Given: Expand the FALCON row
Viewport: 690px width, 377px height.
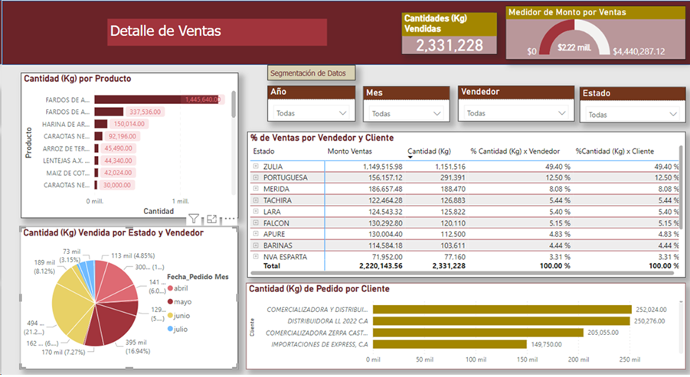Looking at the screenshot, I should pyautogui.click(x=256, y=223).
